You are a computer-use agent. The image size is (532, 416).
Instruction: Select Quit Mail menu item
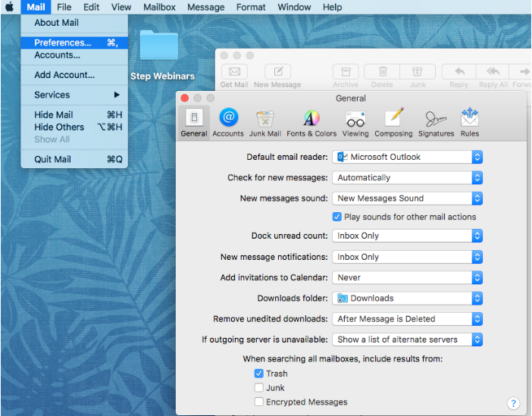74,159
